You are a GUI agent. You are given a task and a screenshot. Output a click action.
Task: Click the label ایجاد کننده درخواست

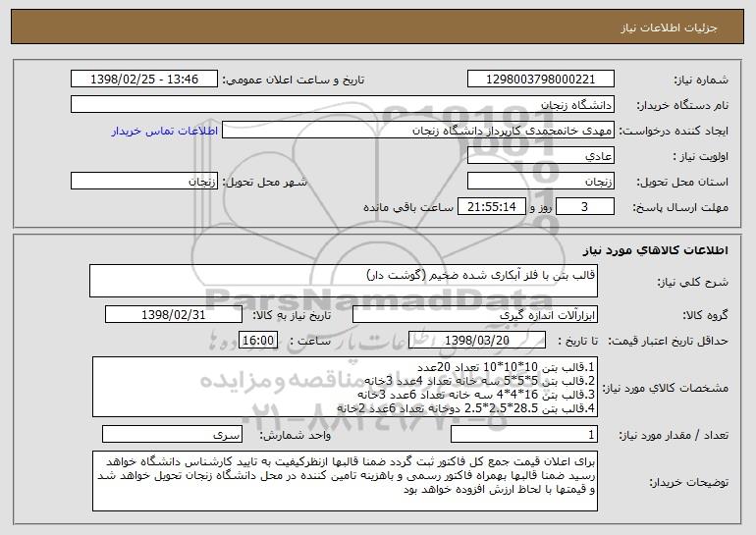click(674, 131)
